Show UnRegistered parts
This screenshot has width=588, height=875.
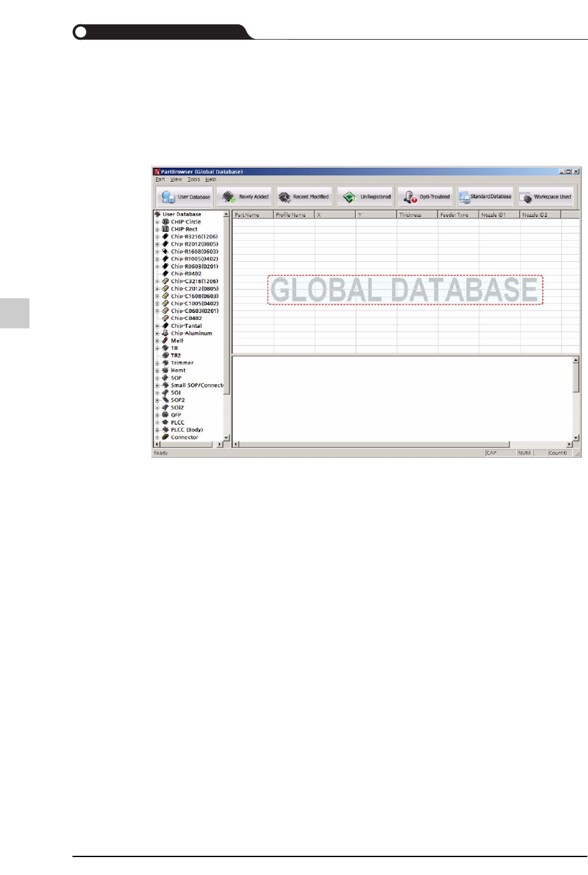click(365, 197)
